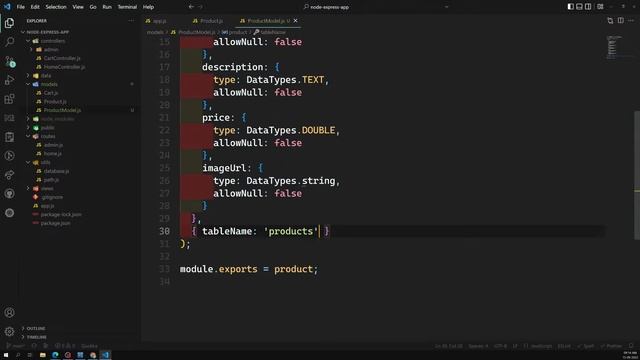Click the VS Code taskbar icon
Image resolution: width=640 pixels, height=360 pixels.
point(105,355)
